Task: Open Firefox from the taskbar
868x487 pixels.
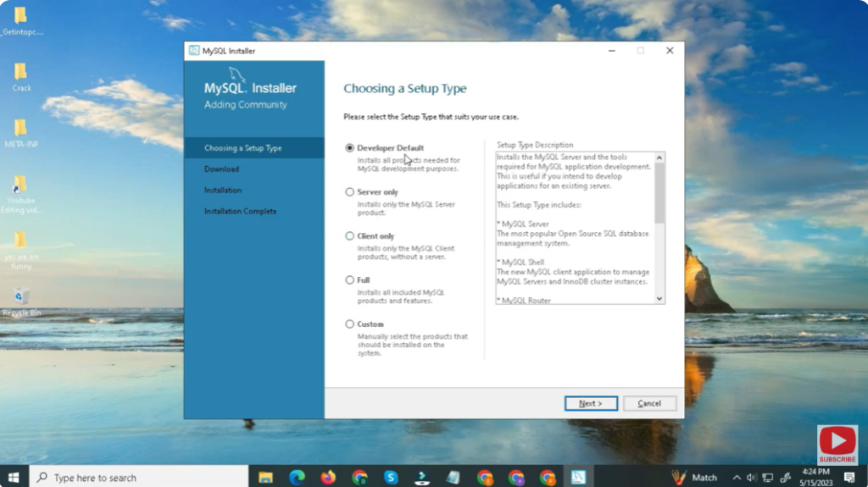Action: 328,477
